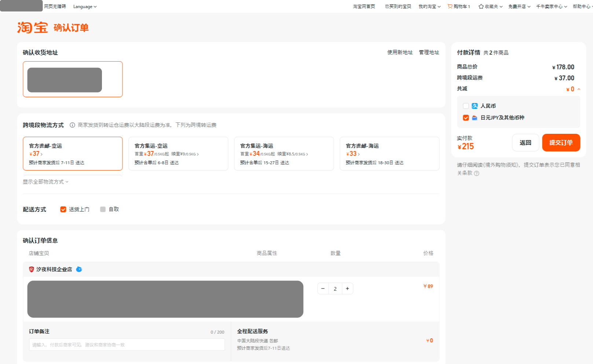Check the 人民币 payment checkbox
The height and width of the screenshot is (364, 593).
click(466, 106)
